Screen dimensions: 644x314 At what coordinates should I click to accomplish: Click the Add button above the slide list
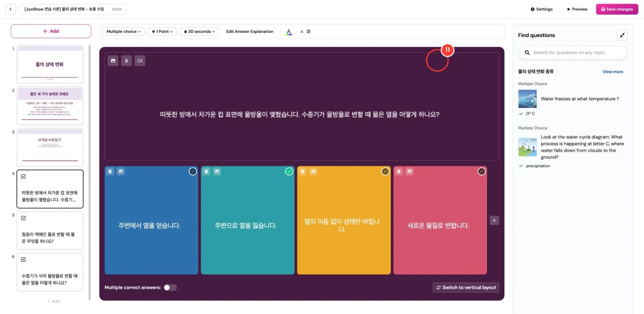51,31
